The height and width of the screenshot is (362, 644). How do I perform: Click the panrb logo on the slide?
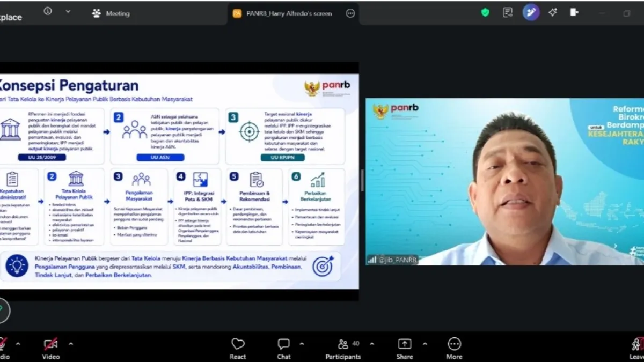click(x=327, y=88)
